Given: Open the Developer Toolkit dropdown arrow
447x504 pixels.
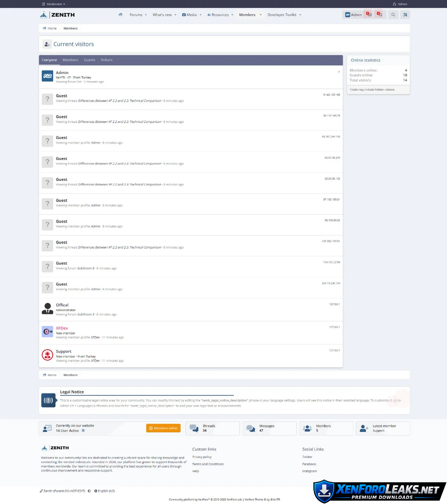Looking at the screenshot, I should click(x=300, y=15).
